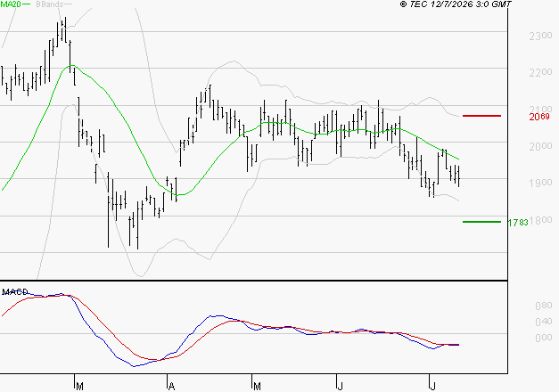559x392 pixels.
Task: Select the red 2069 resistance line
Action: [481, 116]
